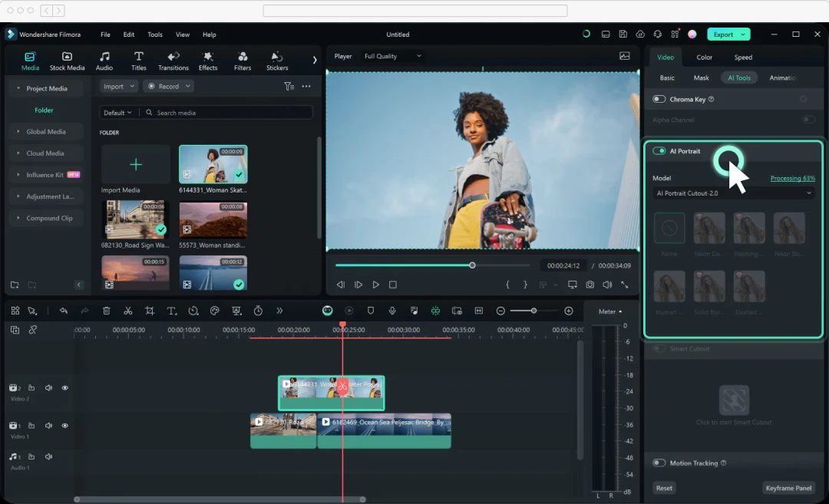Enable the Chroma Key toggle
Image resolution: width=829 pixels, height=504 pixels.
pyautogui.click(x=659, y=99)
